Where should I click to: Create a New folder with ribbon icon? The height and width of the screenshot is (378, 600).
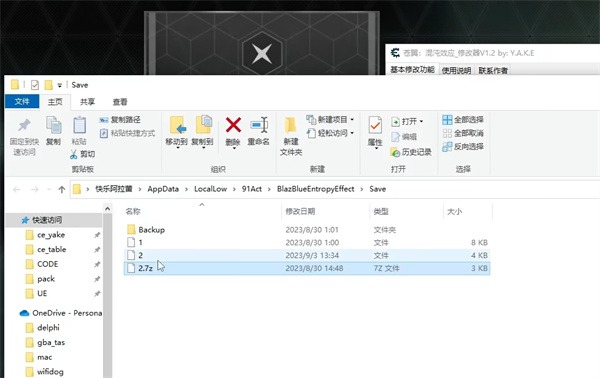(x=290, y=126)
